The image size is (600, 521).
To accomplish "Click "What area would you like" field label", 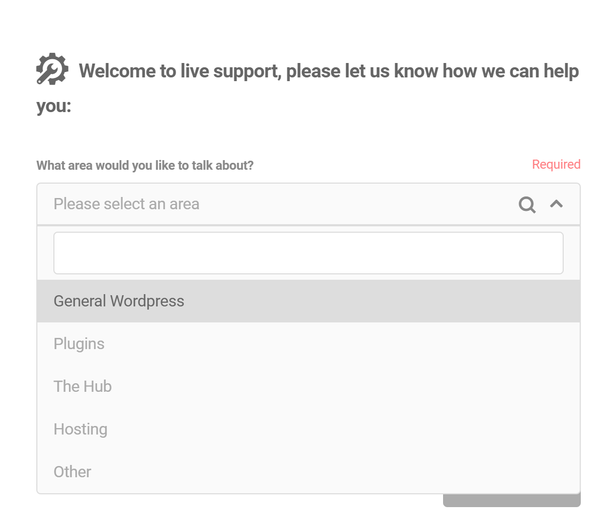I will (145, 166).
